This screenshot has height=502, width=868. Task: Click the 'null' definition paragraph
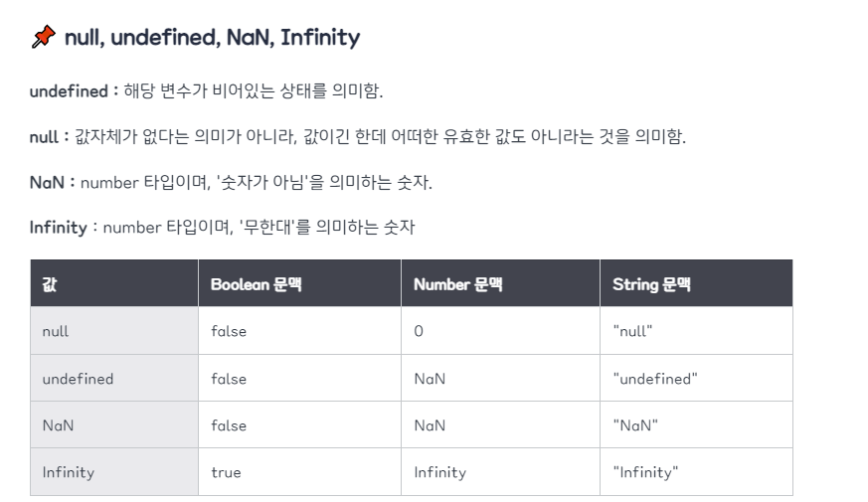point(358,136)
